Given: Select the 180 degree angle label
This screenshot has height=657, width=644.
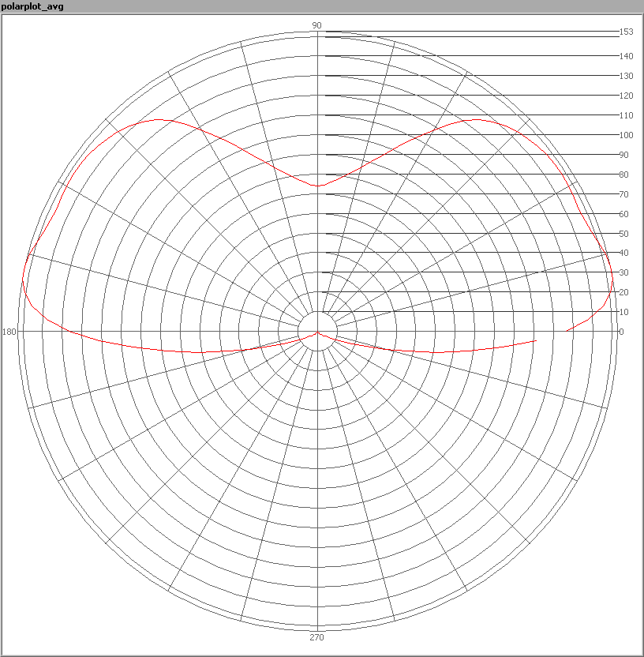Looking at the screenshot, I should pyautogui.click(x=9, y=332).
